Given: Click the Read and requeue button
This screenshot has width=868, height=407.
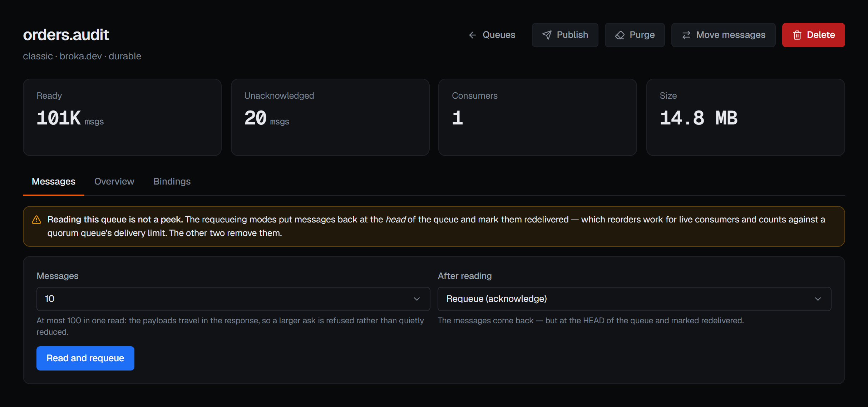Looking at the screenshot, I should (x=85, y=358).
